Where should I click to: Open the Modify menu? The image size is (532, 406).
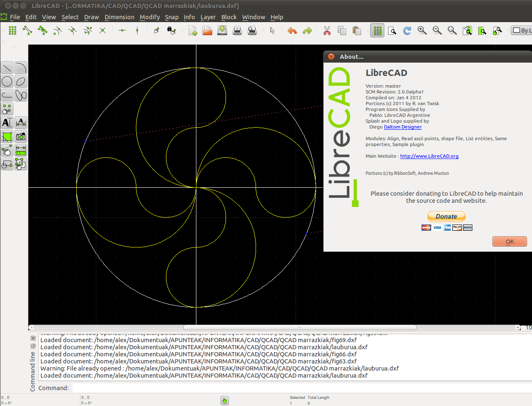coord(150,17)
